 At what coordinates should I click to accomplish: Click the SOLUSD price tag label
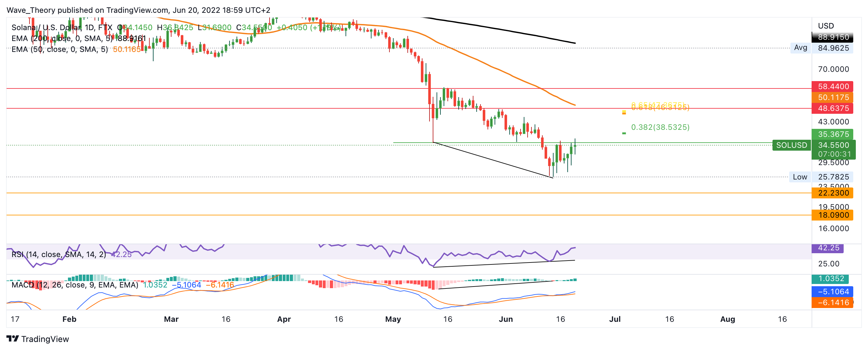[791, 145]
